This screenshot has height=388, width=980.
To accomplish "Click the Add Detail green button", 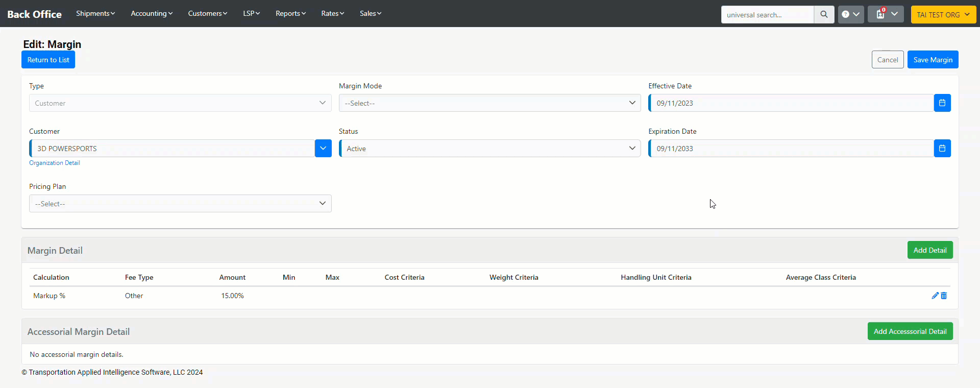I will (x=929, y=250).
